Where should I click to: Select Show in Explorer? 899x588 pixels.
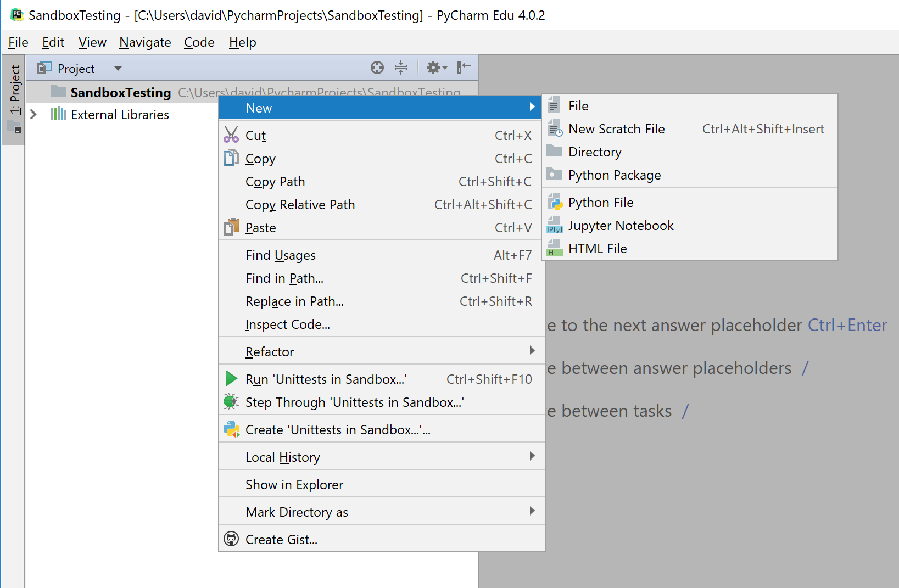pyautogui.click(x=382, y=484)
